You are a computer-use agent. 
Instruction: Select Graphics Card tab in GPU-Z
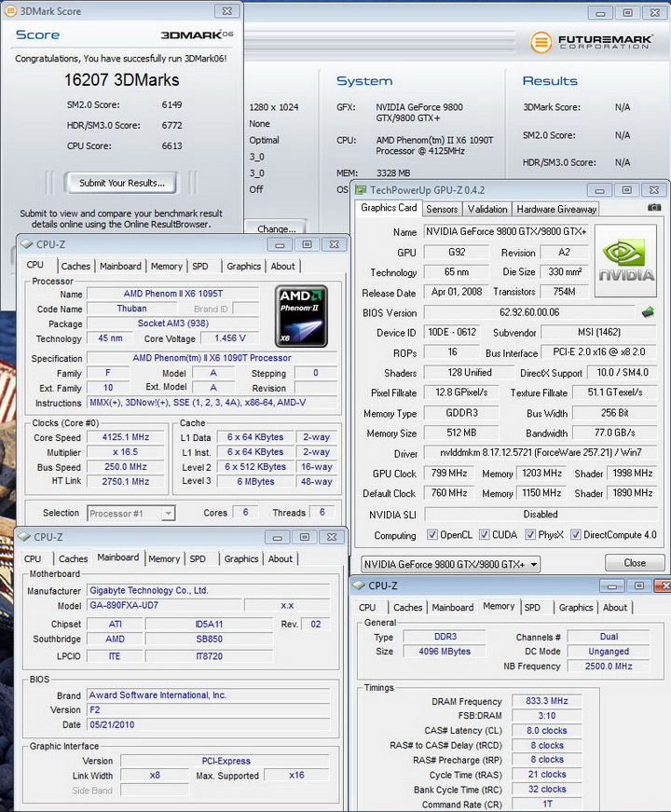point(389,208)
